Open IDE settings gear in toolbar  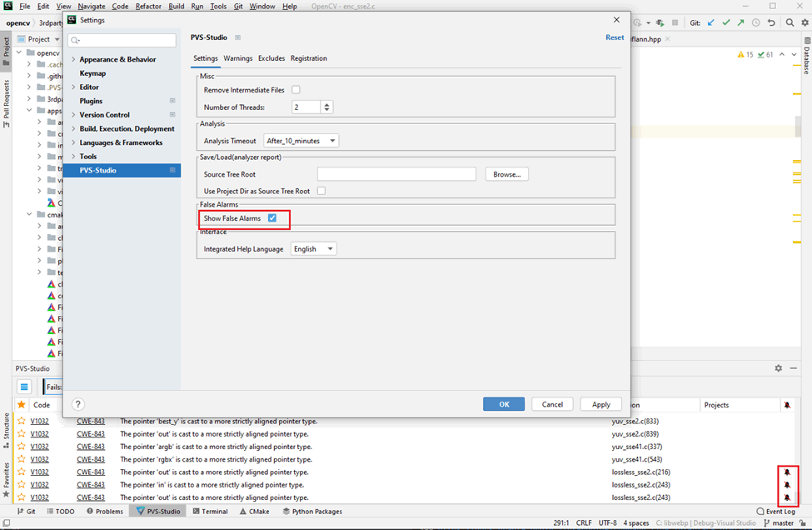click(805, 22)
